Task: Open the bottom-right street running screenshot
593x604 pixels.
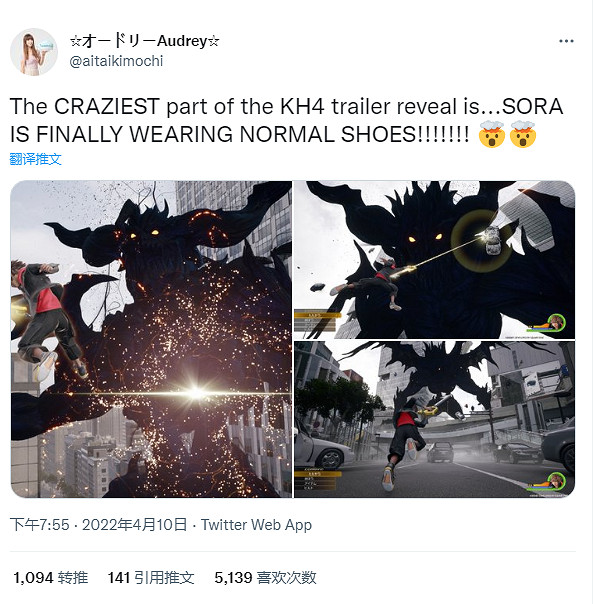Action: (x=435, y=419)
